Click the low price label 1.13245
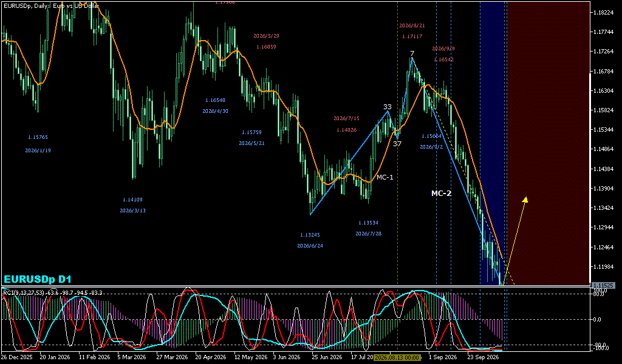This screenshot has width=622, height=364. (x=310, y=235)
